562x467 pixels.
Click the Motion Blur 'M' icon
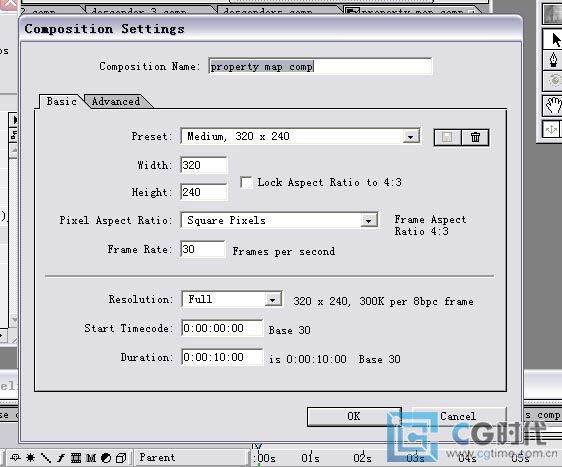click(x=91, y=458)
